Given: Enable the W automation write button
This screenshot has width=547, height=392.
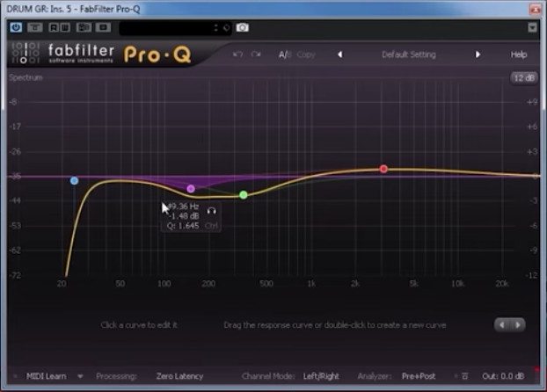Looking at the screenshot, I should pyautogui.click(x=65, y=27).
